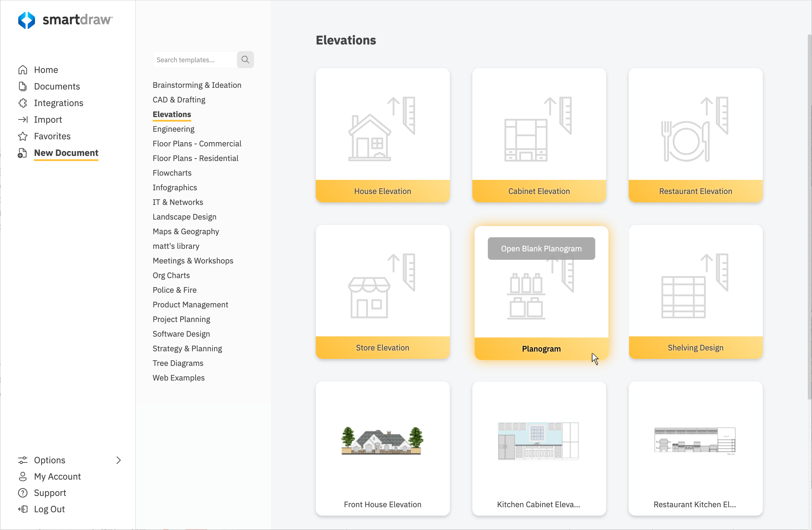Click the New Document icon
This screenshot has width=812, height=530.
click(22, 153)
